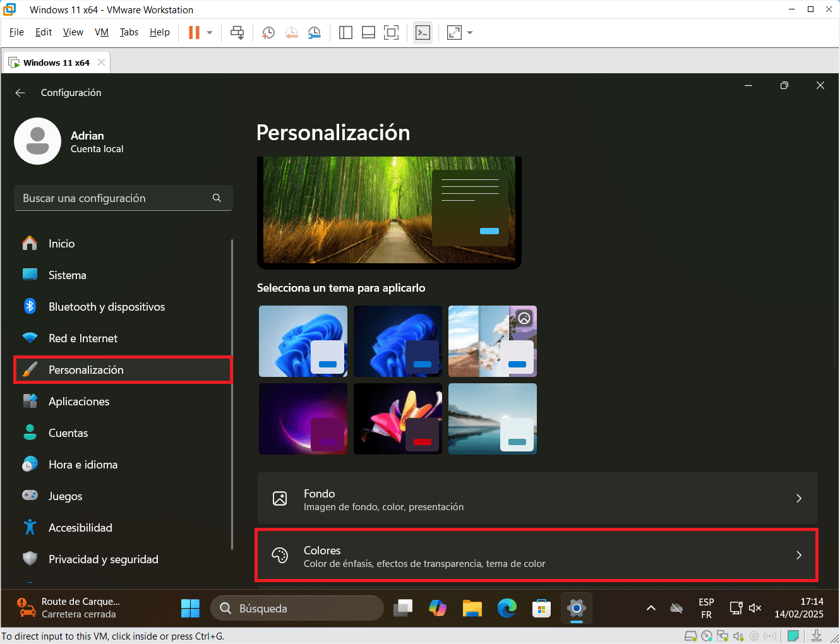Screen dimensions: 840x644
Task: Open Sistema settings
Action: [123, 275]
